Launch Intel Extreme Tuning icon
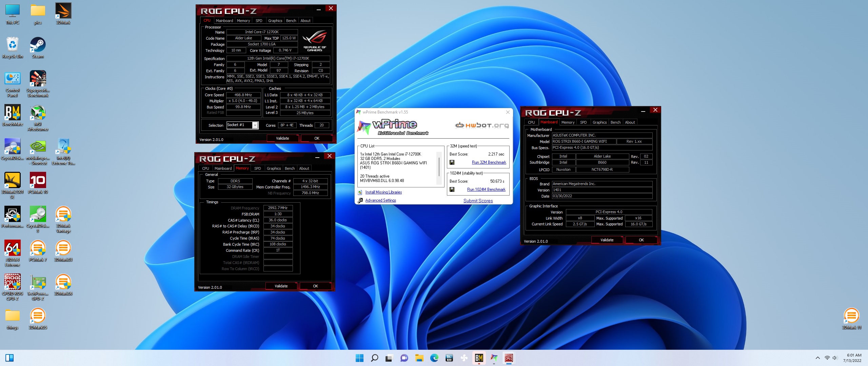The width and height of the screenshot is (868, 366). [x=63, y=151]
